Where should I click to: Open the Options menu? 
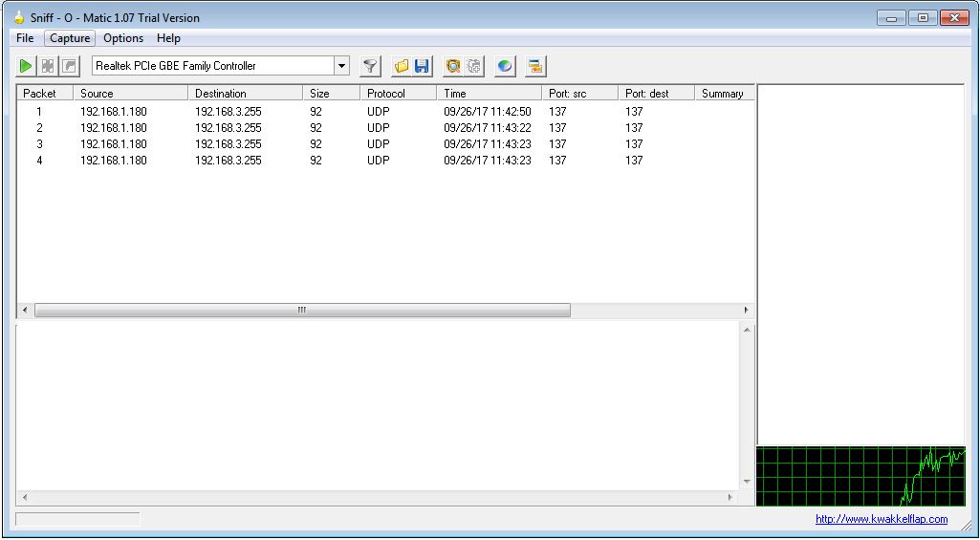click(x=123, y=38)
